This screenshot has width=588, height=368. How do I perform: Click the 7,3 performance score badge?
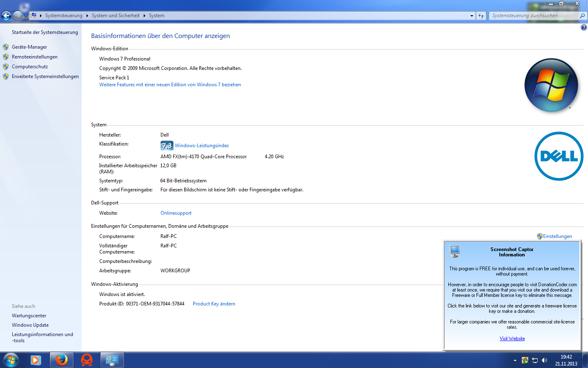point(167,146)
